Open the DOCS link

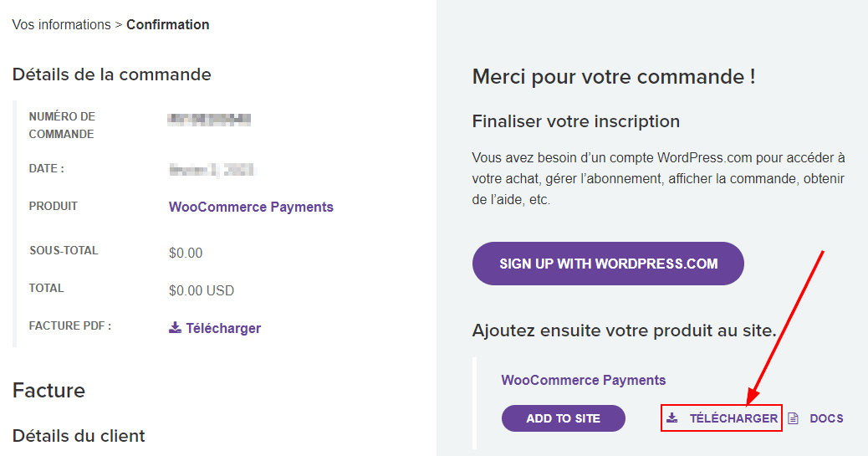click(x=826, y=418)
